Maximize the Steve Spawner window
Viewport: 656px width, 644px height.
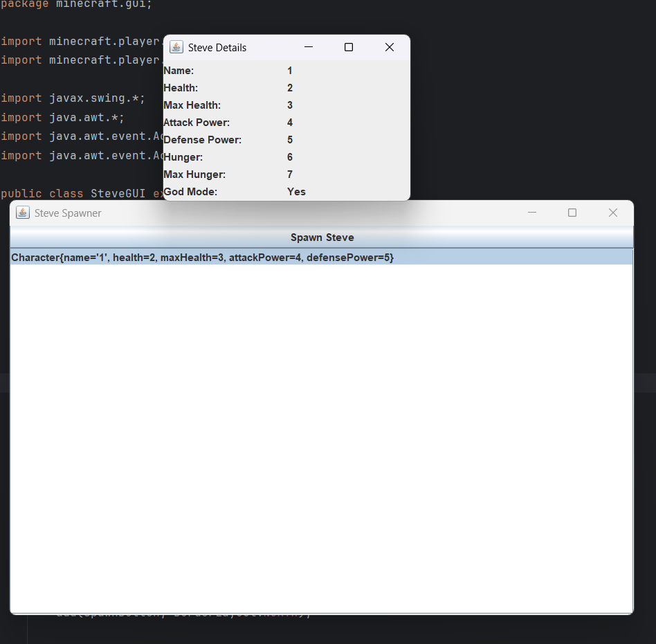572,213
